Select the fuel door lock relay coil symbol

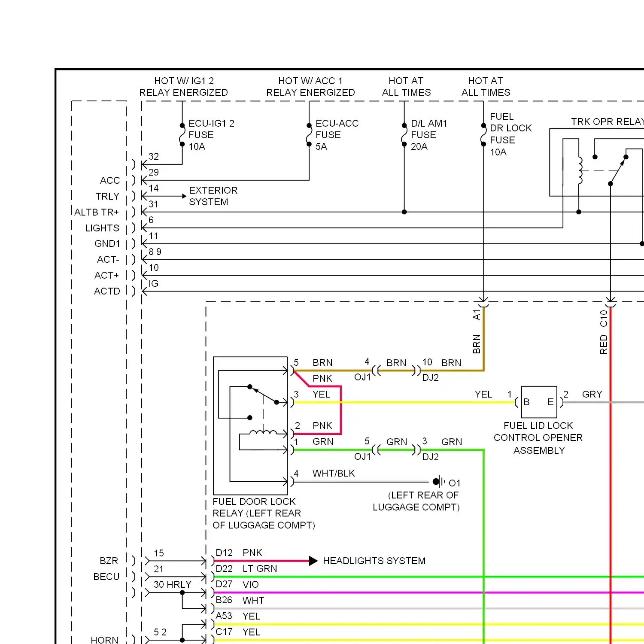click(x=263, y=432)
